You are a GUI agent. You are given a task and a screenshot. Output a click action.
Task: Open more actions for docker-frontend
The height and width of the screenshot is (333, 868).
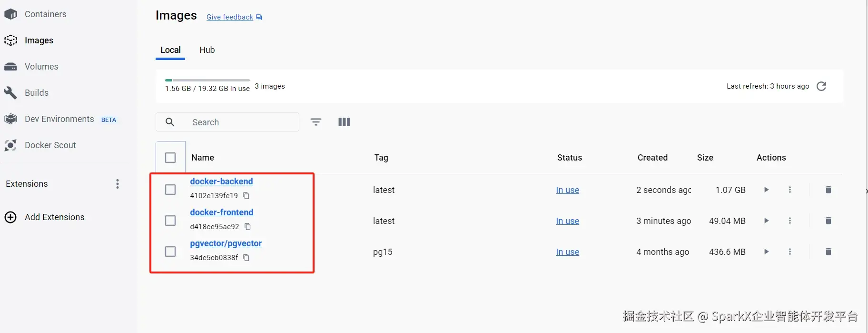(x=790, y=221)
